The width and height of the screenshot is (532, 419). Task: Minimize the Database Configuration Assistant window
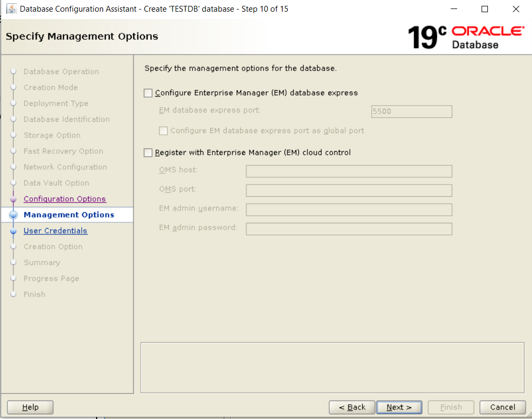coord(454,9)
